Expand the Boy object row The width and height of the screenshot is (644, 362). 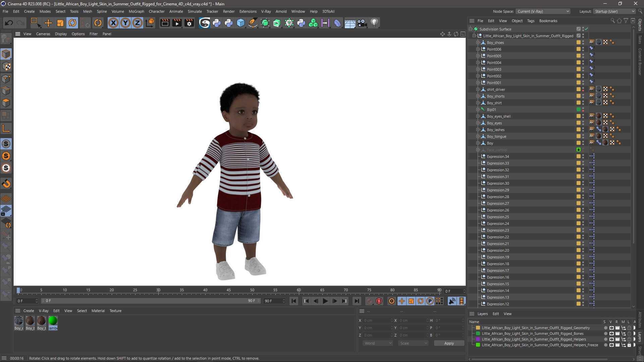478,143
